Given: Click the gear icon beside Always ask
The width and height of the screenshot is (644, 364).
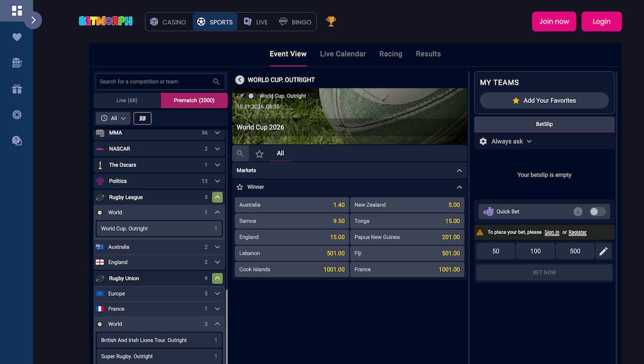Looking at the screenshot, I should 483,141.
